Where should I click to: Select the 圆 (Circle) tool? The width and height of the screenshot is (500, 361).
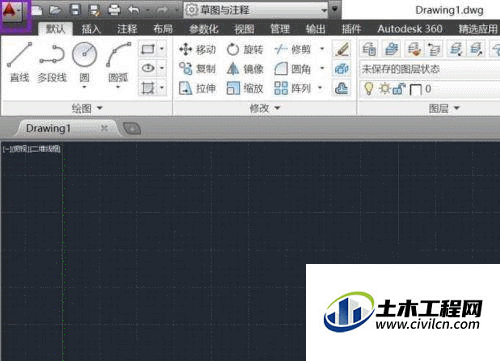tap(84, 62)
